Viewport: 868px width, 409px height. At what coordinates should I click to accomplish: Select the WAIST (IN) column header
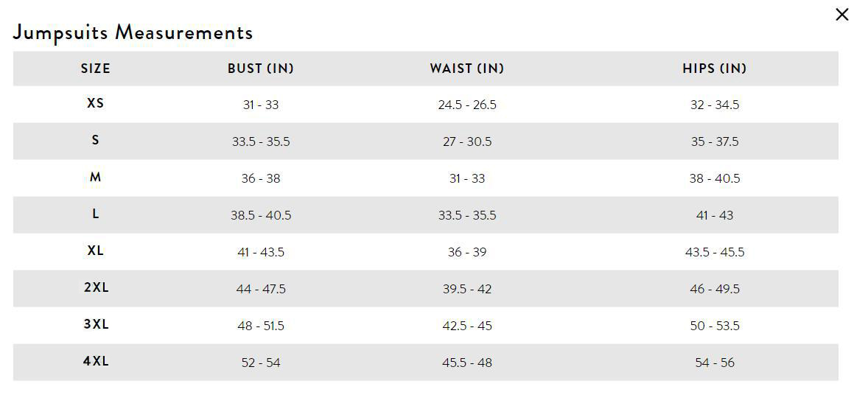click(x=467, y=69)
